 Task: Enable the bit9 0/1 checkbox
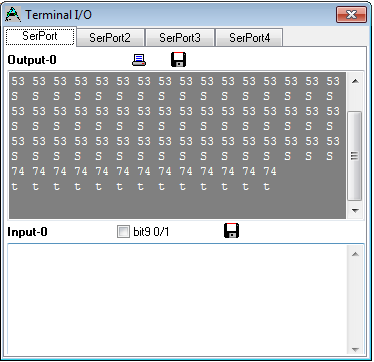coord(123,231)
